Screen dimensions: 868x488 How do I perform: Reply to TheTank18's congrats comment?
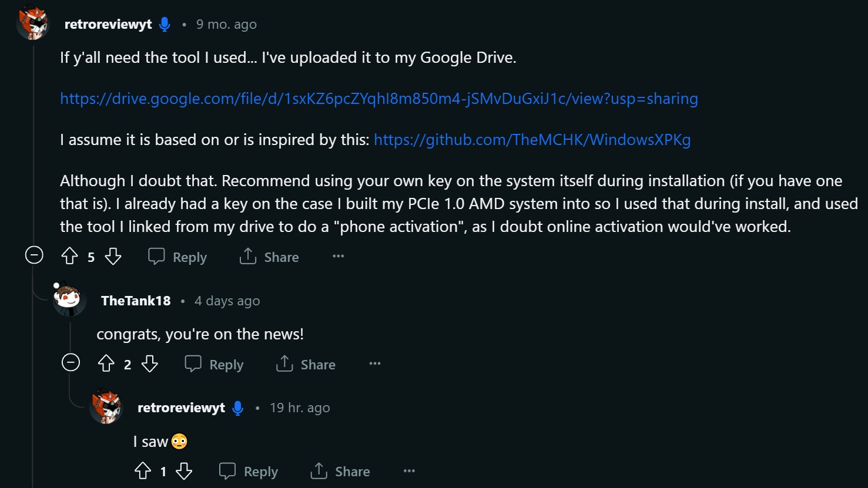click(214, 364)
